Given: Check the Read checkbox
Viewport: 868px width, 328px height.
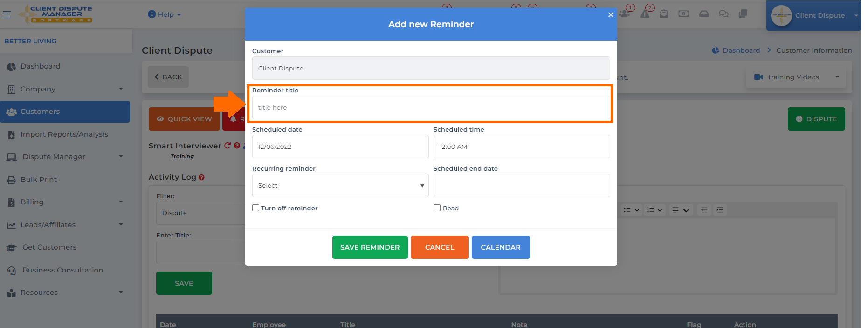Looking at the screenshot, I should [437, 208].
